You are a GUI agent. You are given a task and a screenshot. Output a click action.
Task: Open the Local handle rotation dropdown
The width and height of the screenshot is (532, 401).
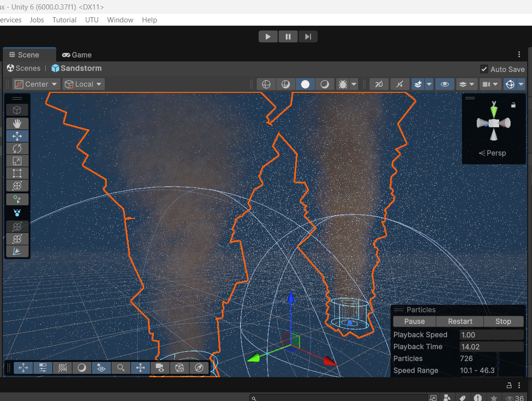tap(83, 84)
